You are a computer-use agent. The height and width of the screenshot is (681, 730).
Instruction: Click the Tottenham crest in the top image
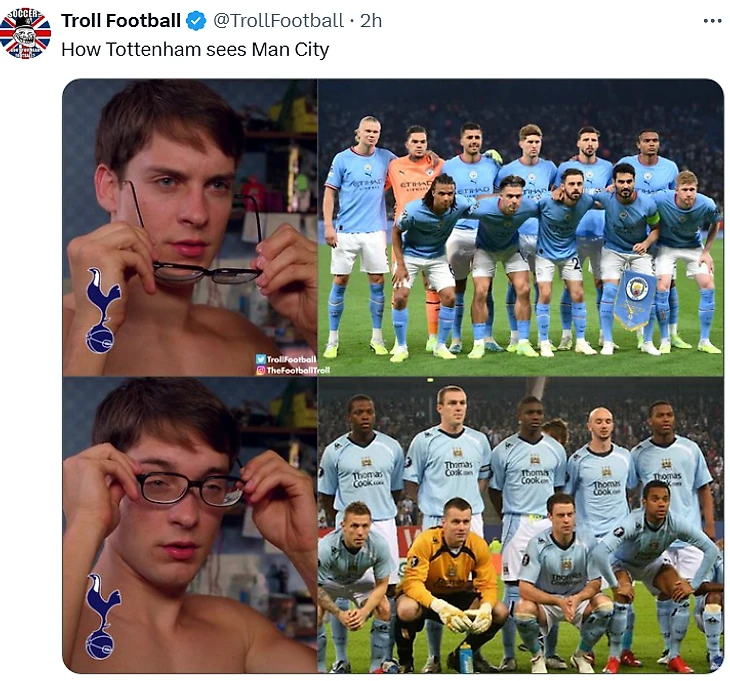[x=101, y=310]
